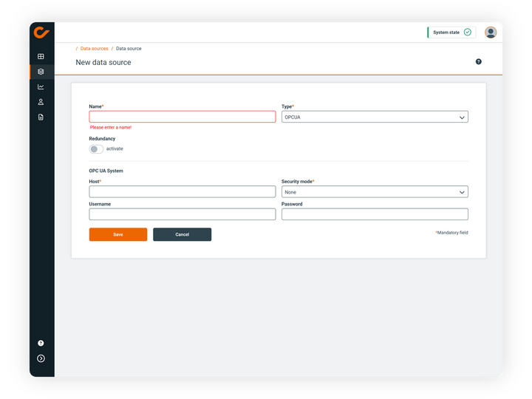
Task: Open the document icon in sidebar
Action: 41,117
